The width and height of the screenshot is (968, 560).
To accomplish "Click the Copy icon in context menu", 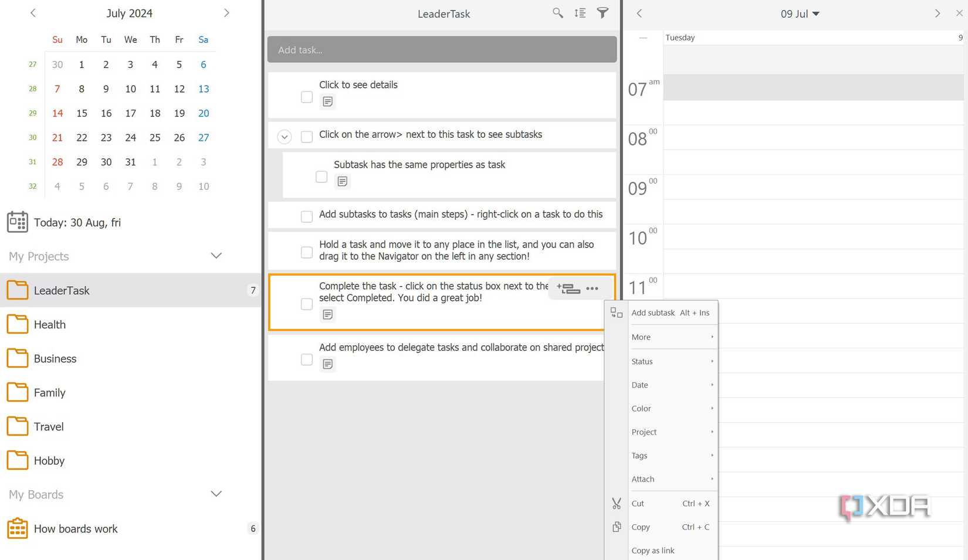I will pyautogui.click(x=617, y=527).
